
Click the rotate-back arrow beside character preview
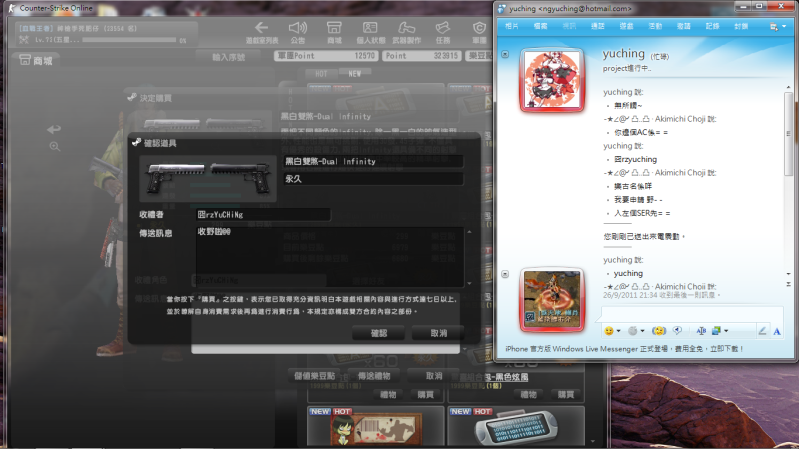click(54, 129)
